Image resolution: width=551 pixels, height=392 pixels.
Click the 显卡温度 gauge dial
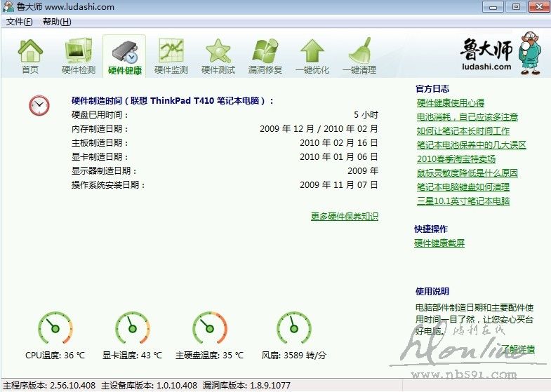[133, 327]
